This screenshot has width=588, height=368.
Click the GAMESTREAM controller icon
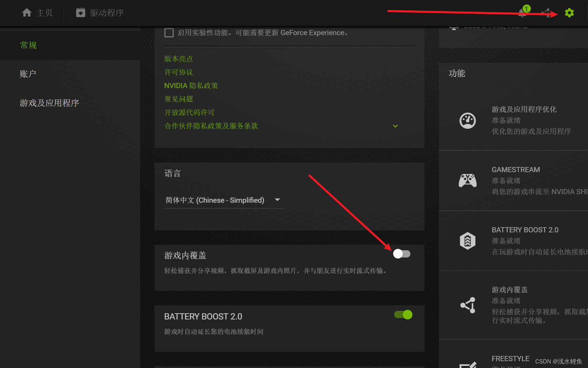(468, 180)
